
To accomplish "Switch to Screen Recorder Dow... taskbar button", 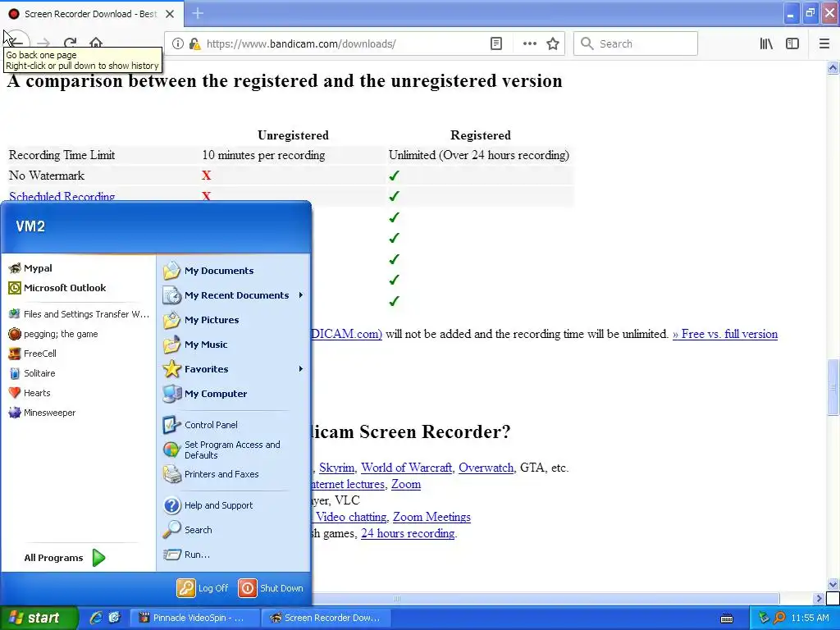I will click(x=326, y=618).
